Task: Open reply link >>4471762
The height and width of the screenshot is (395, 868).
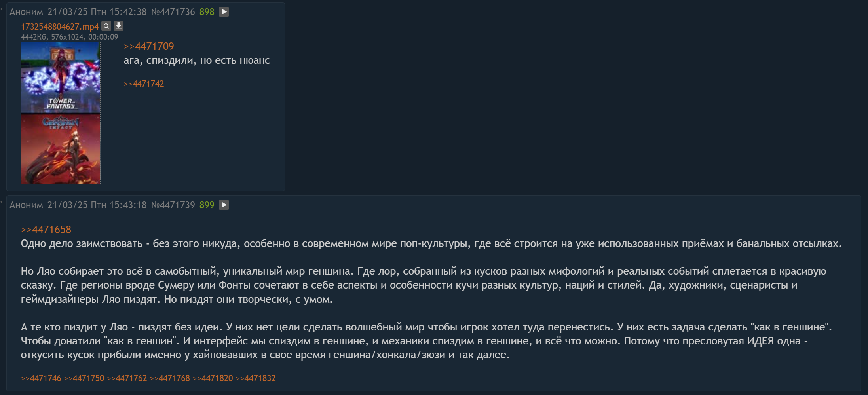Action: click(x=127, y=378)
